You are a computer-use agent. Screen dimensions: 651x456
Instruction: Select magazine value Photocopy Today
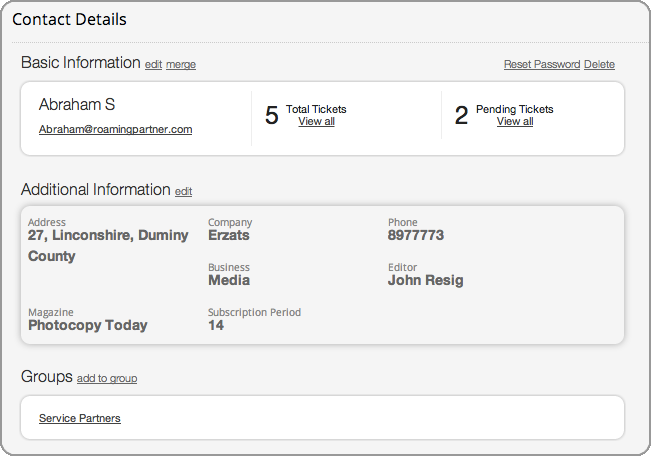(88, 325)
